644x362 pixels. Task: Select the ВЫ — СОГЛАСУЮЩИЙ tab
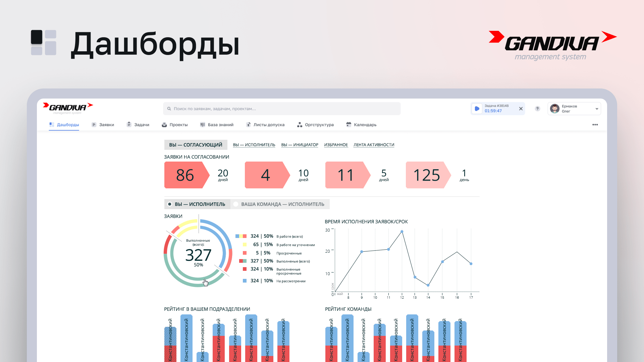(x=196, y=145)
